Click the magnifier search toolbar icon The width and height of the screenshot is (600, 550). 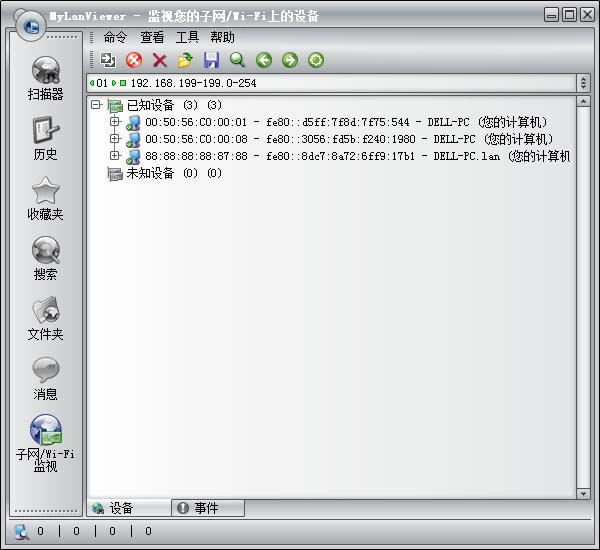(237, 60)
